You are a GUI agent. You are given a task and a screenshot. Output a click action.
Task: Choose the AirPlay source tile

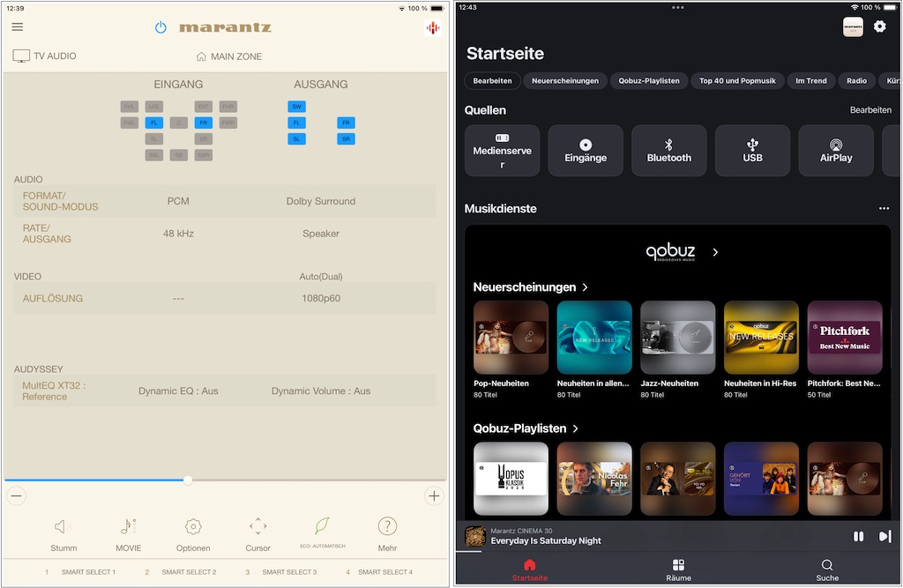[x=835, y=150]
